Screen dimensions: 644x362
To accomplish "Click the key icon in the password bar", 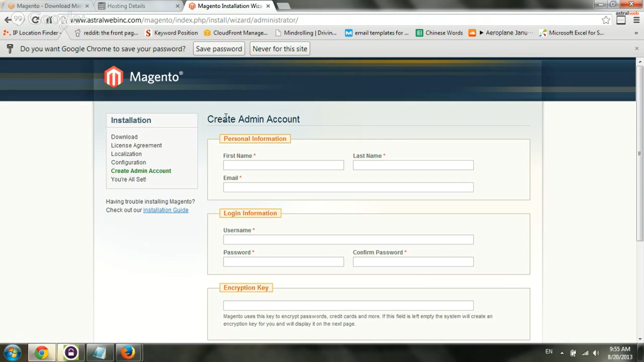I will pyautogui.click(x=10, y=49).
